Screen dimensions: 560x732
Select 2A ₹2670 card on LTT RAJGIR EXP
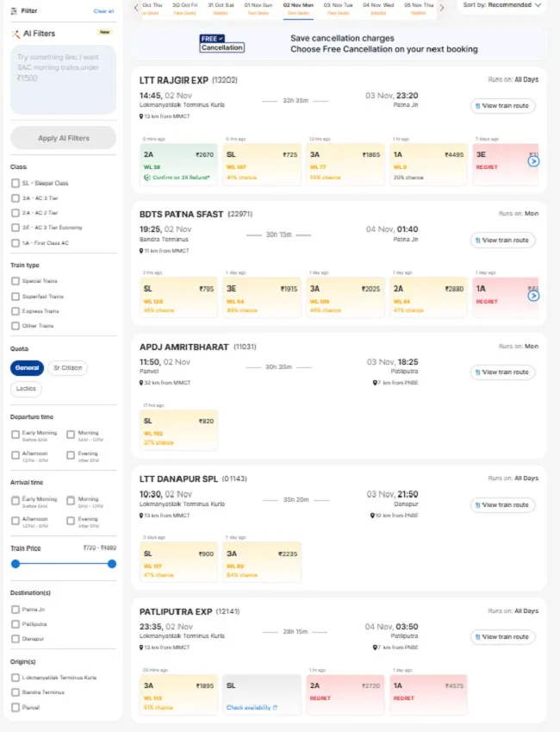tap(178, 166)
